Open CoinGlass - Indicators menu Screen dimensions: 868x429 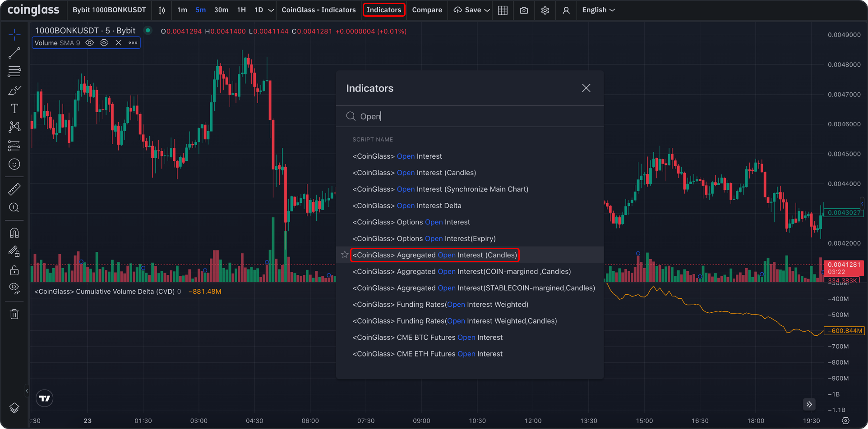319,10
